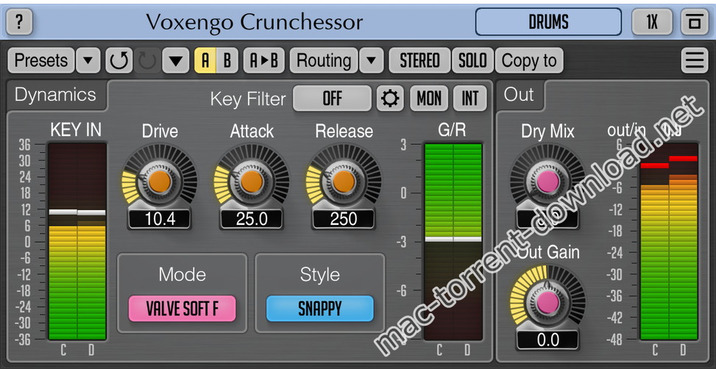
Task: Click the DRUMS instance name field
Action: [x=548, y=21]
